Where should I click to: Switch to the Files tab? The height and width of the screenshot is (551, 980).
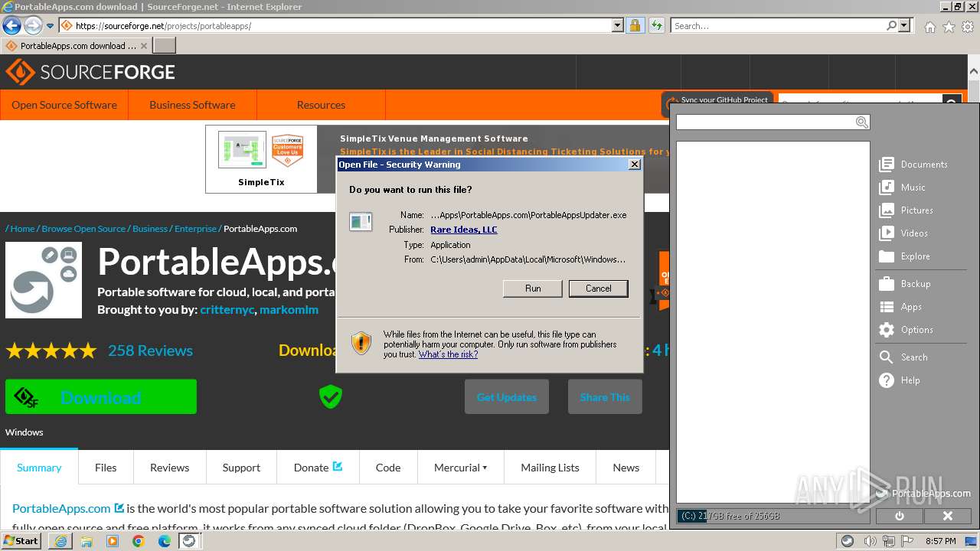pyautogui.click(x=106, y=468)
